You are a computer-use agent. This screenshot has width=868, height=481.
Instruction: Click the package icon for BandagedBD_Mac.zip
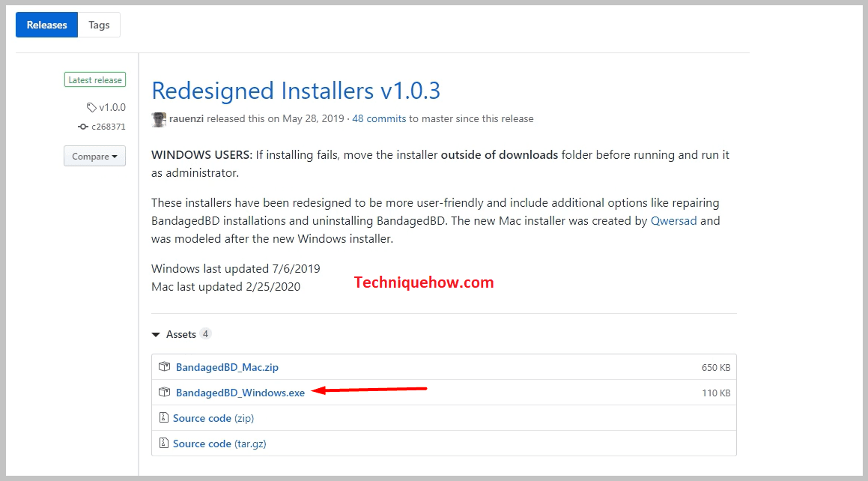tap(165, 366)
